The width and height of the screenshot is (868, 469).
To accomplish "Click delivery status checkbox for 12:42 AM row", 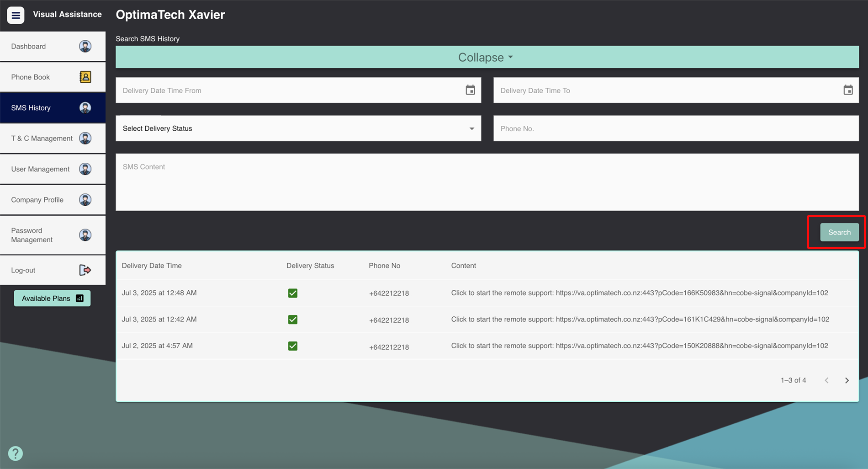I will [293, 320].
